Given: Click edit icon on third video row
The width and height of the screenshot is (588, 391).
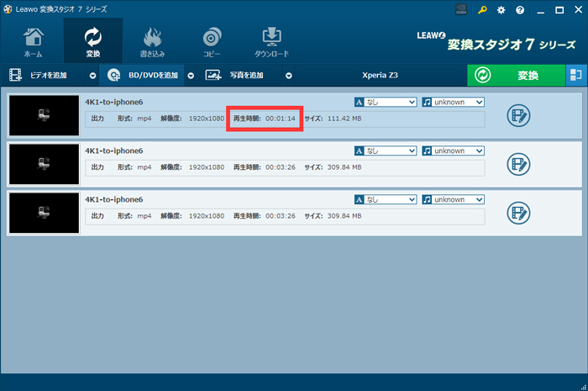Looking at the screenshot, I should tap(519, 213).
